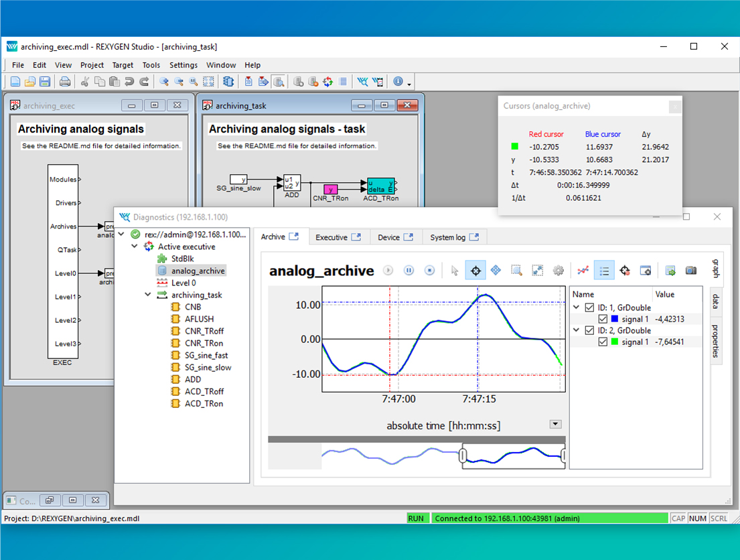
Task: Open the data side tab
Action: click(x=715, y=301)
